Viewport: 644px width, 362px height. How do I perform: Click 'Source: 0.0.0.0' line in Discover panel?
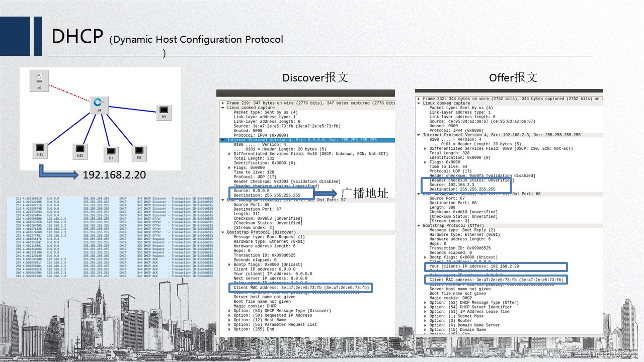(252, 191)
